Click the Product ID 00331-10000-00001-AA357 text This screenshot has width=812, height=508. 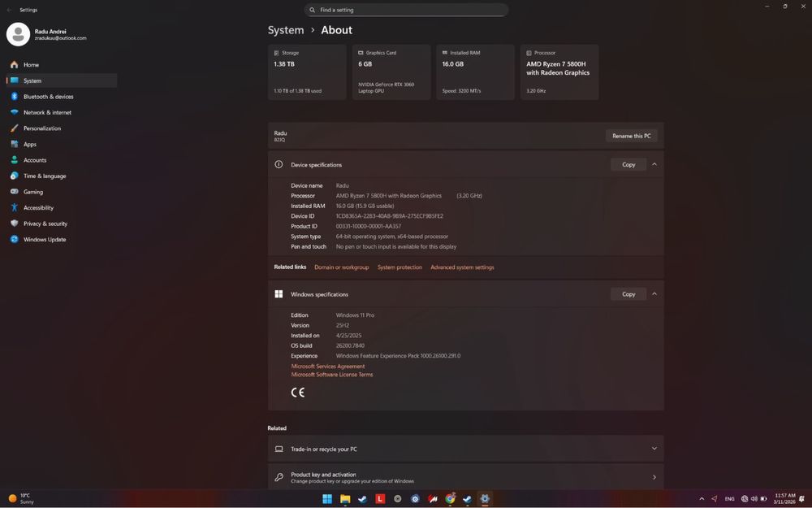pos(368,227)
